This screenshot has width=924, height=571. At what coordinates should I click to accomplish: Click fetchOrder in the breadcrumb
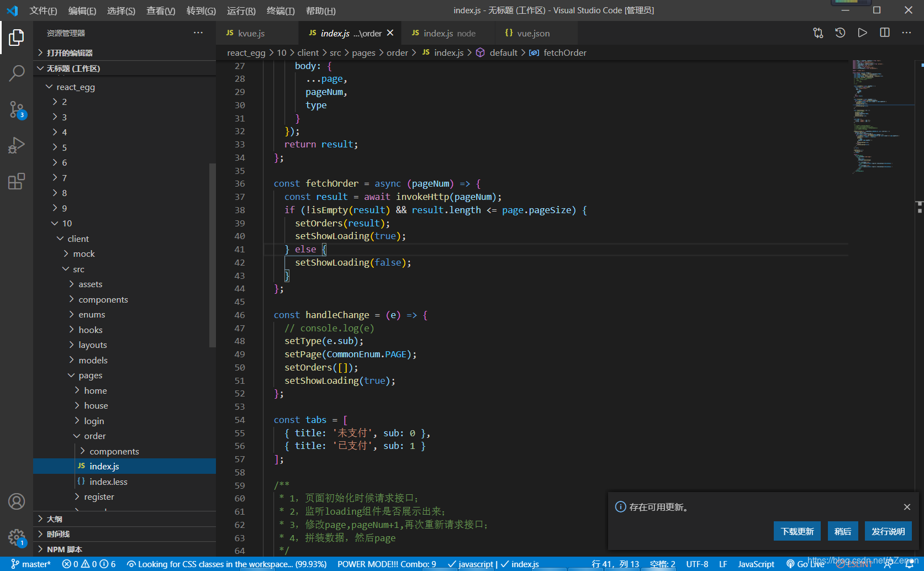click(x=564, y=52)
